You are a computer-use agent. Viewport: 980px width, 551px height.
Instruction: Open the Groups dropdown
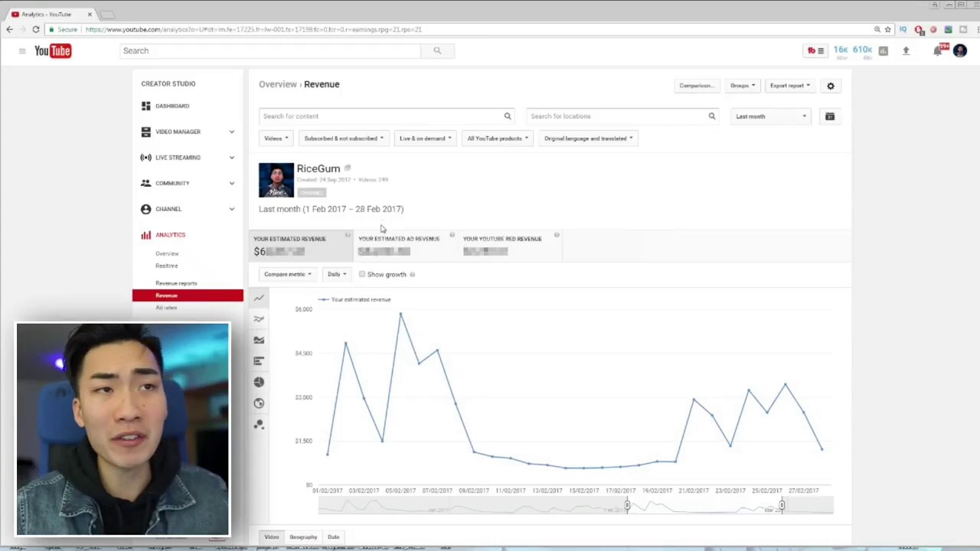tap(743, 86)
